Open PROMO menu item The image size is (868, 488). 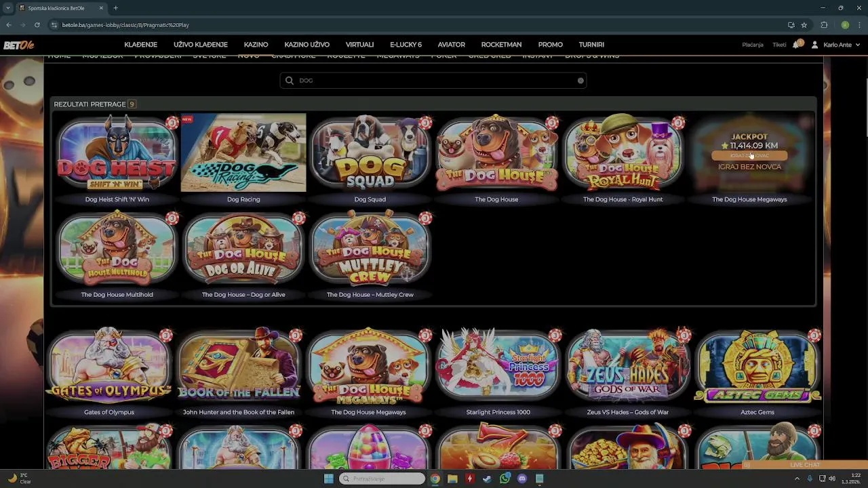click(x=550, y=45)
